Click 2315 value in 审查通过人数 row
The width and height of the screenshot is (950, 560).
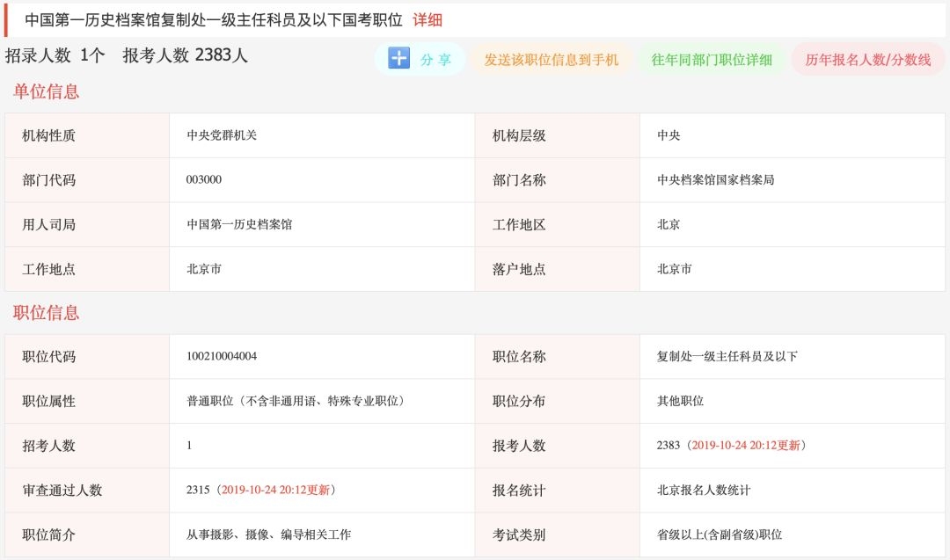click(198, 490)
